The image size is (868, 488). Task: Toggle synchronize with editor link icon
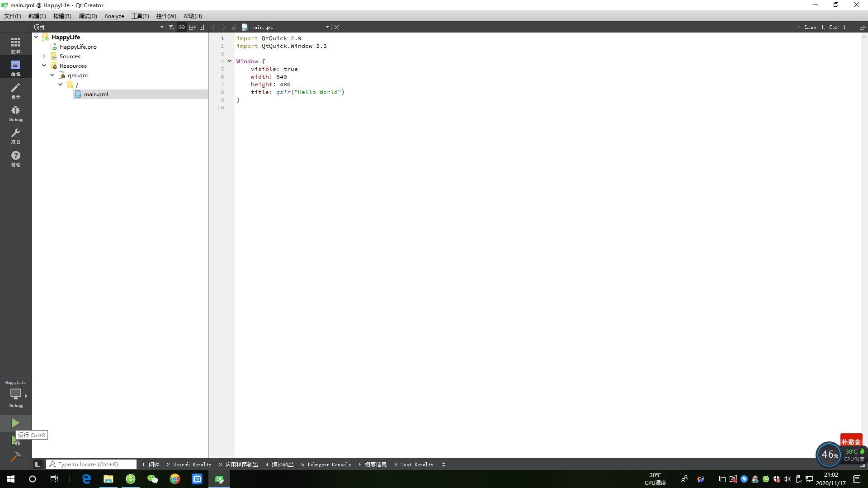pyautogui.click(x=182, y=27)
